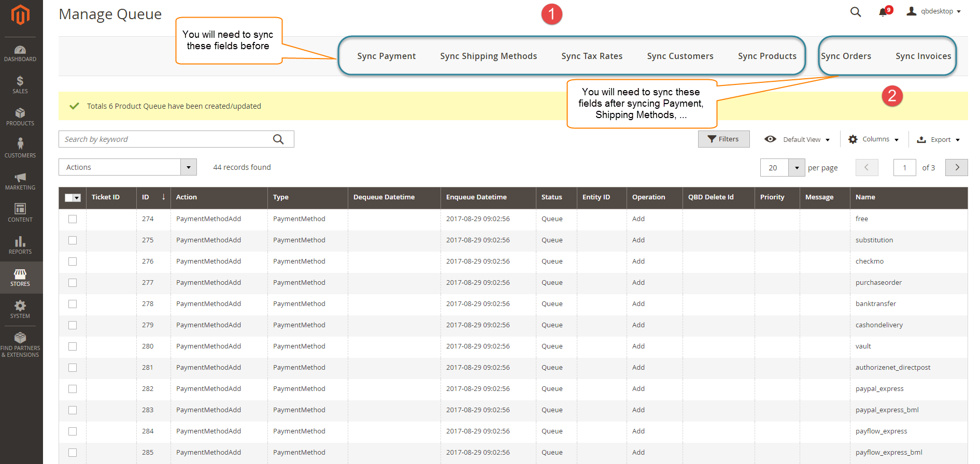Go to the next page arrow
The width and height of the screenshot is (980, 464).
pos(957,167)
